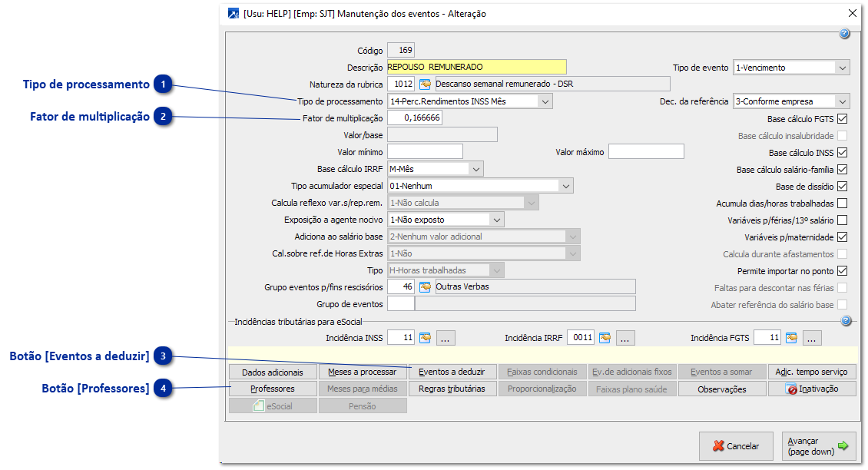This screenshot has width=868, height=470.
Task: Click search icon next to Incidência IRRF
Action: [x=605, y=338]
